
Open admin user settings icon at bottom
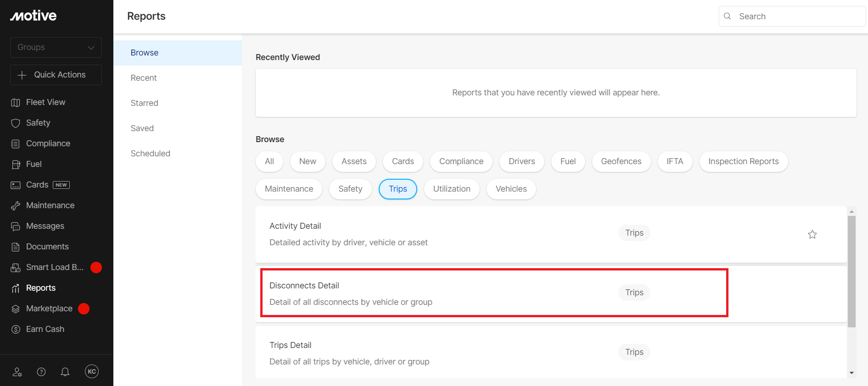point(17,372)
